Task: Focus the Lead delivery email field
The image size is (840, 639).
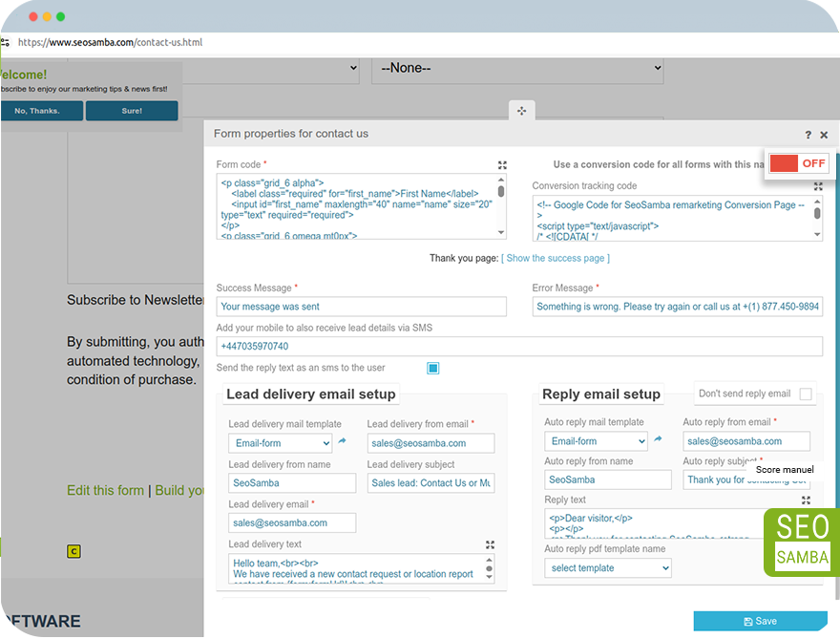Action: coord(292,522)
